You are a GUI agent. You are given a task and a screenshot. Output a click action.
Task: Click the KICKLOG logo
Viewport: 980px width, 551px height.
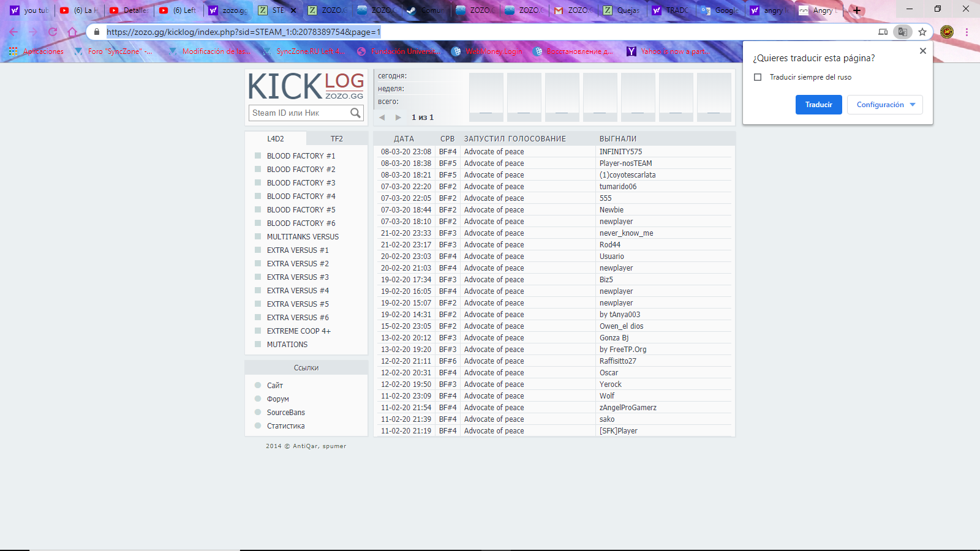[x=306, y=86]
